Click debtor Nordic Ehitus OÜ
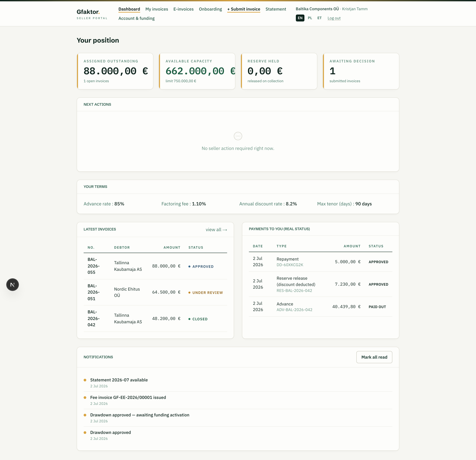476x460 pixels. pos(127,292)
